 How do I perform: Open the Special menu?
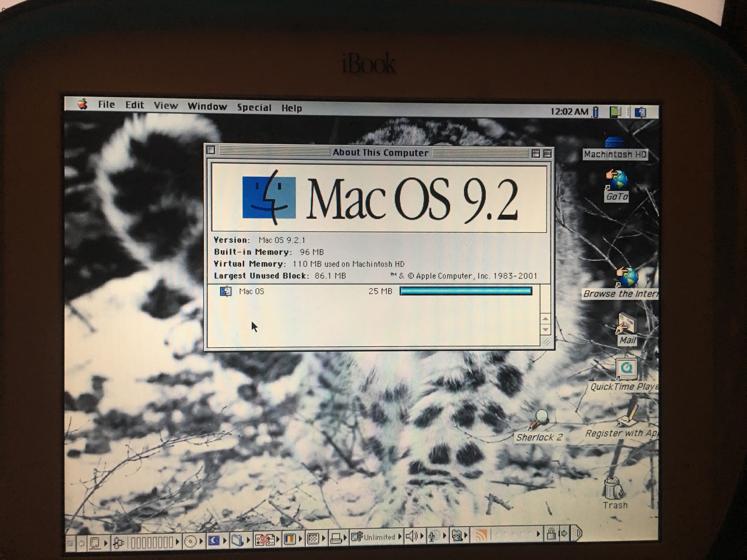254,108
